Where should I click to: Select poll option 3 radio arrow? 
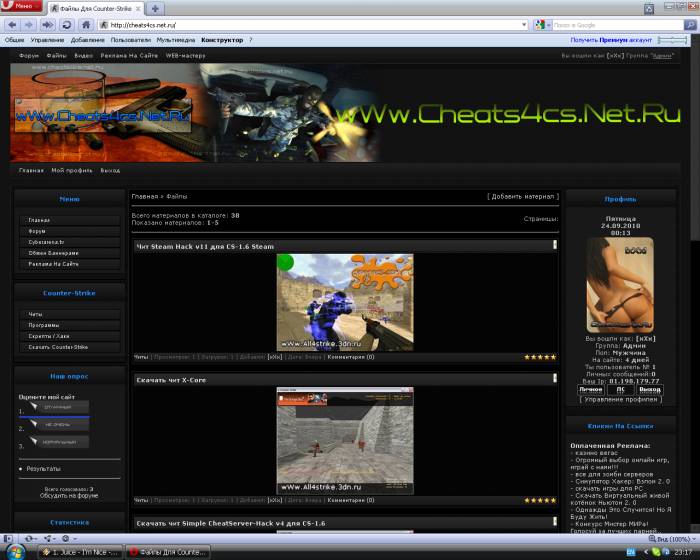(x=33, y=441)
